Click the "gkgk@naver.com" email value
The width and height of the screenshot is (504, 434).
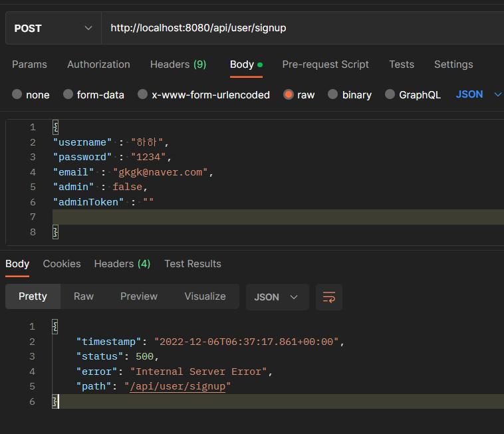[160, 173]
